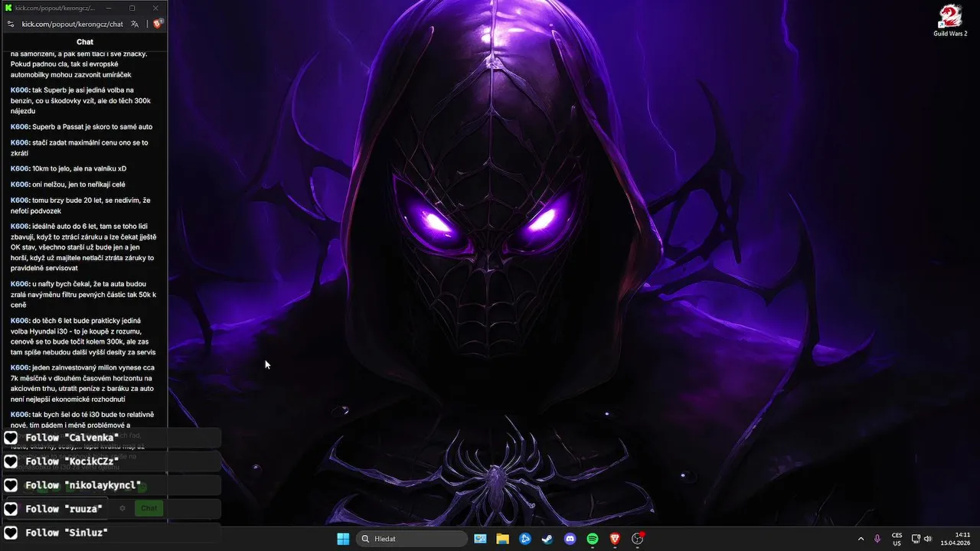Click message "u nafty bych čekal"
This screenshot has width=980, height=551.
(x=84, y=295)
